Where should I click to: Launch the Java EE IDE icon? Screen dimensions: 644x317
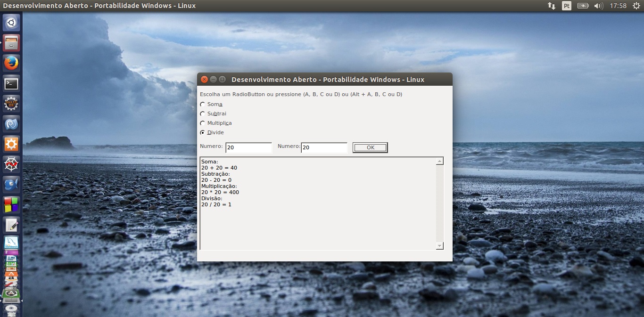[x=11, y=104]
